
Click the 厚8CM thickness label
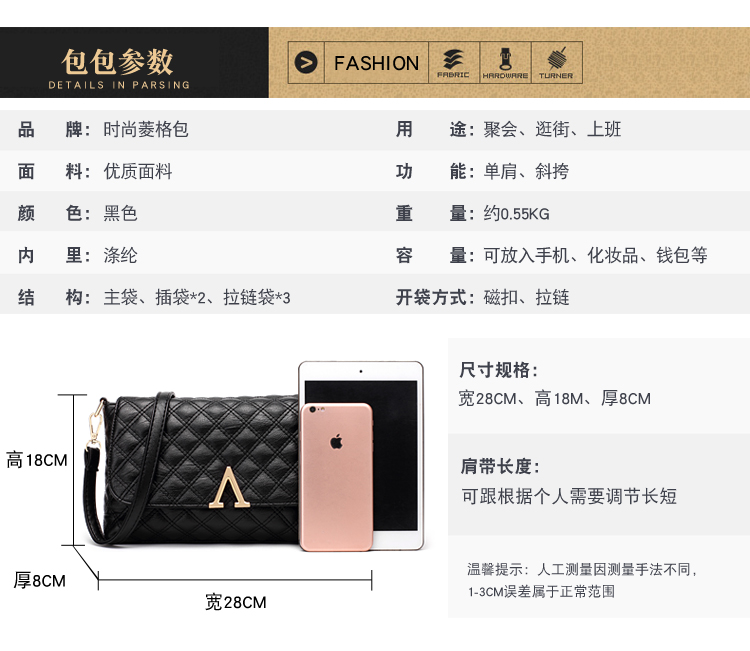(x=39, y=581)
